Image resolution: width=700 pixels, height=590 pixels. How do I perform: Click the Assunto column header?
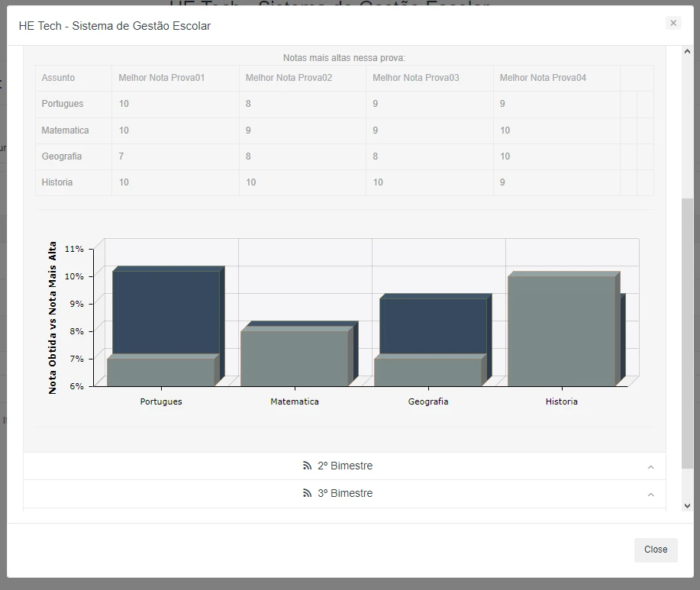[59, 78]
